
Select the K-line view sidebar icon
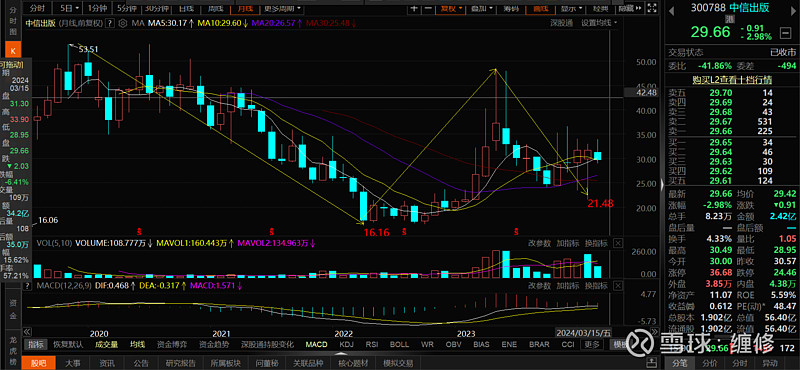[x=13, y=50]
